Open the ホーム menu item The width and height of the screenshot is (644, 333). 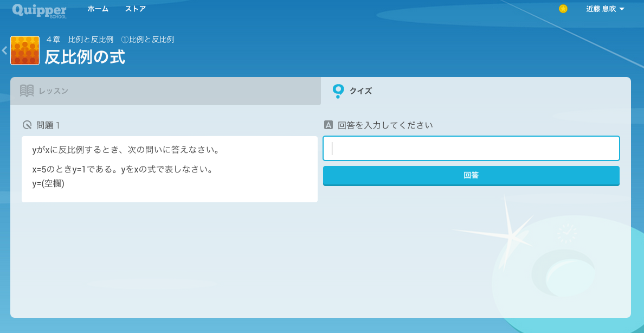[98, 9]
